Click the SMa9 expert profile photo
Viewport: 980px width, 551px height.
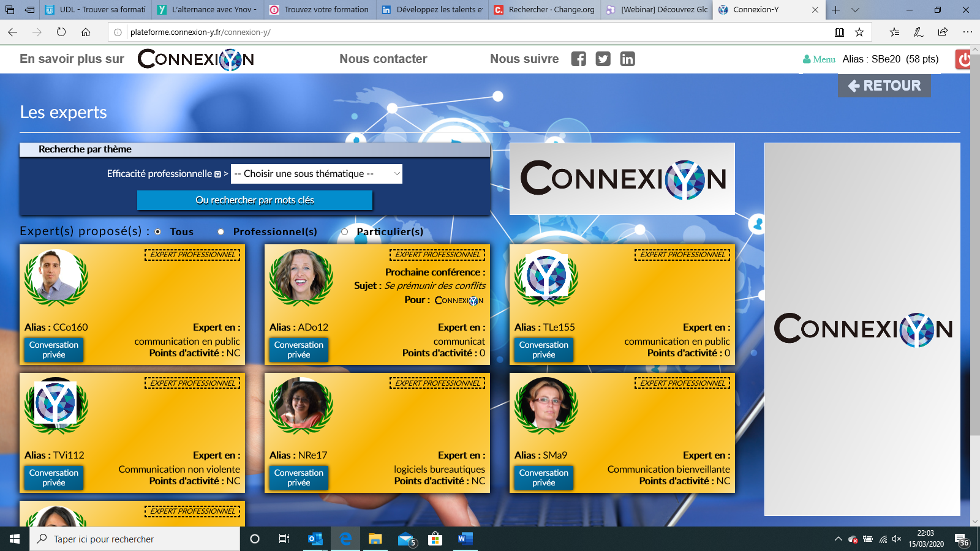pyautogui.click(x=546, y=405)
